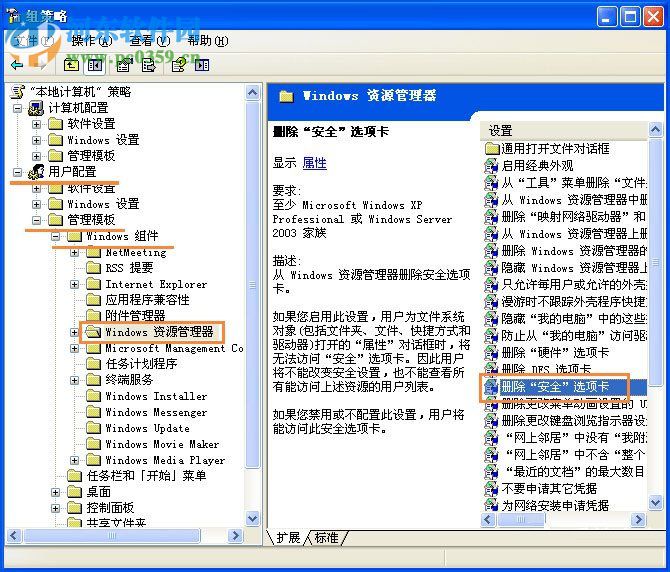
Task: Click the settings list vertical scrollbar thumb
Action: pos(655,262)
